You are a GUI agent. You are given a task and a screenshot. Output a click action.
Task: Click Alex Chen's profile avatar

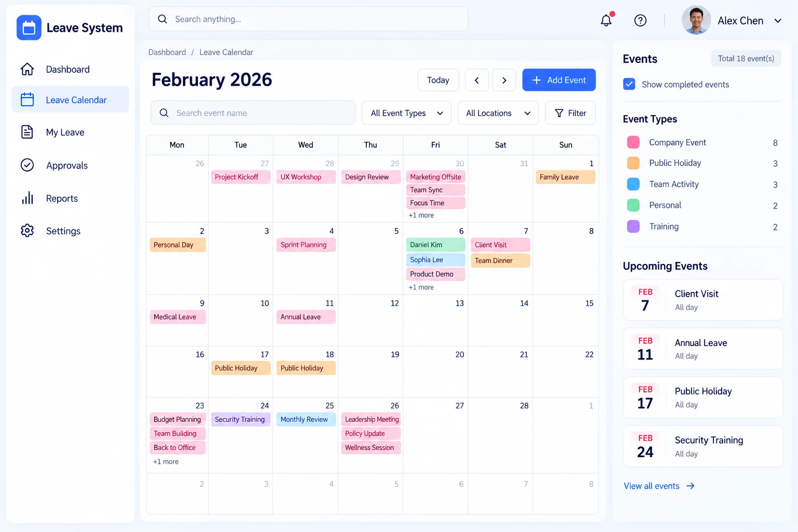(696, 20)
